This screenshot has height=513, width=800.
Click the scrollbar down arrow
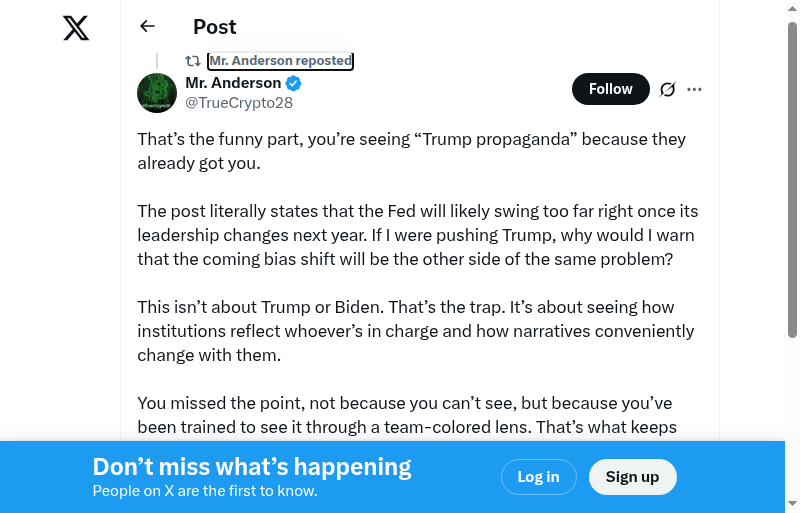click(x=792, y=504)
